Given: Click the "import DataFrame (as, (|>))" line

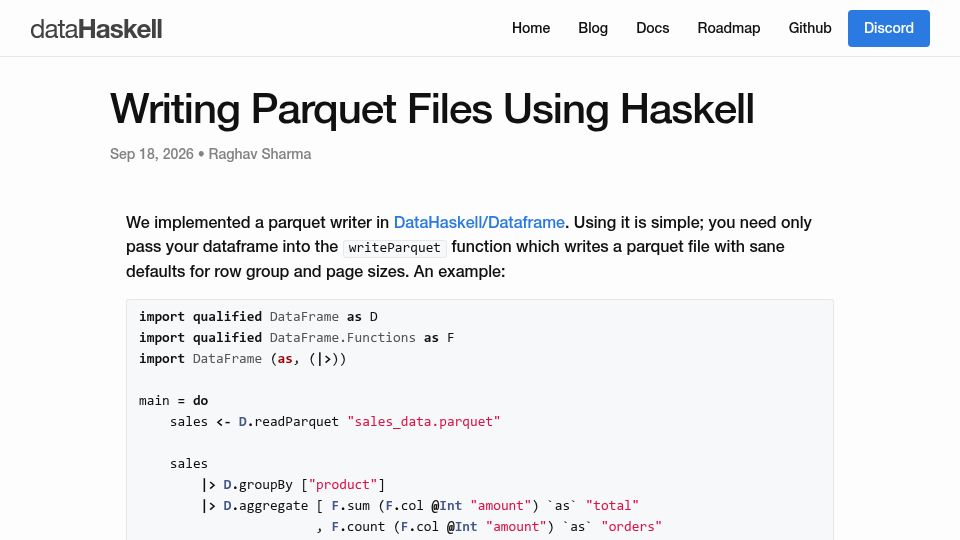Looking at the screenshot, I should pos(242,359).
